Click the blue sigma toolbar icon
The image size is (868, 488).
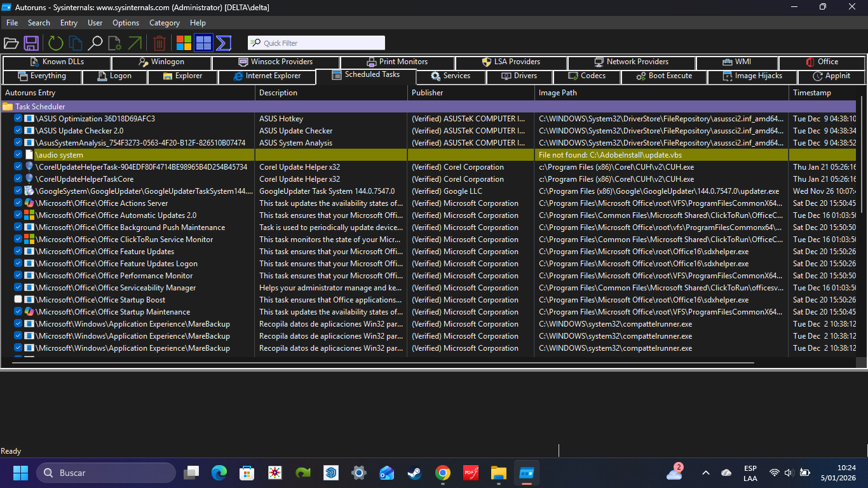pos(223,43)
